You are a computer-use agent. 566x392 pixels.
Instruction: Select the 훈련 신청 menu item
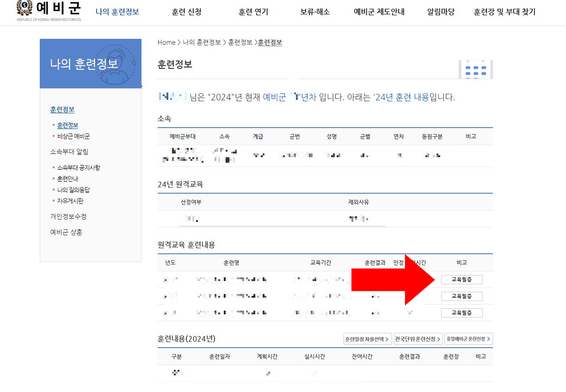click(x=187, y=12)
